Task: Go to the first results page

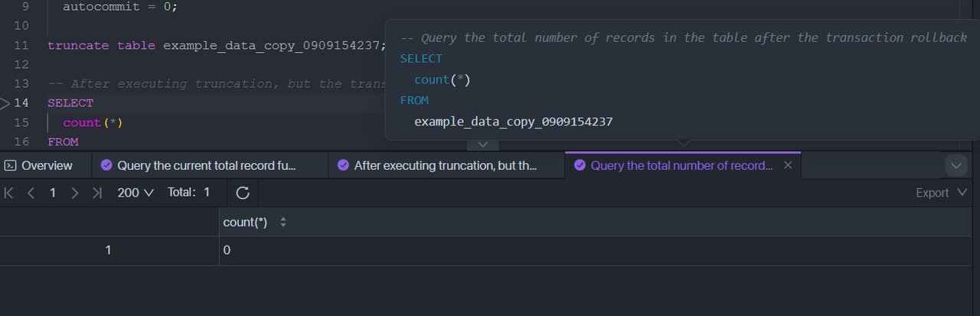Action: click(x=9, y=193)
